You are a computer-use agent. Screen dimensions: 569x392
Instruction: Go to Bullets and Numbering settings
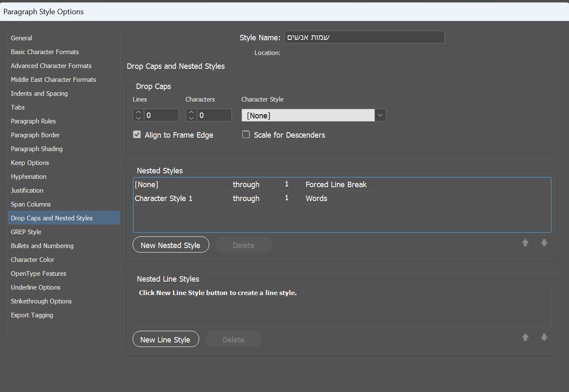(42, 246)
